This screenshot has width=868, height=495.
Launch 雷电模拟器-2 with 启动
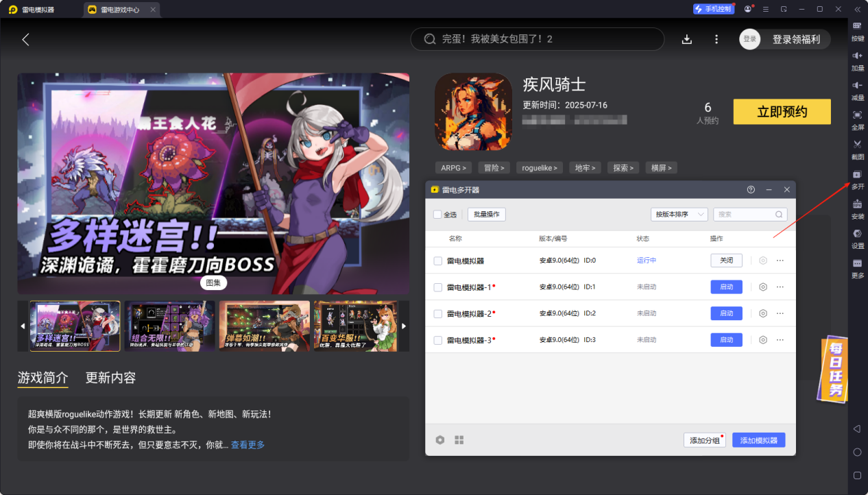726,313
